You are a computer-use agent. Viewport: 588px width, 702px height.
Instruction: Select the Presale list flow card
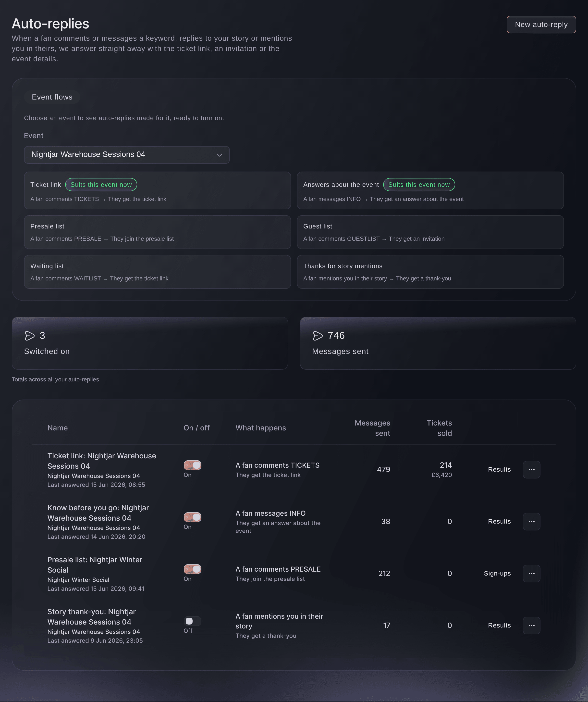click(157, 232)
